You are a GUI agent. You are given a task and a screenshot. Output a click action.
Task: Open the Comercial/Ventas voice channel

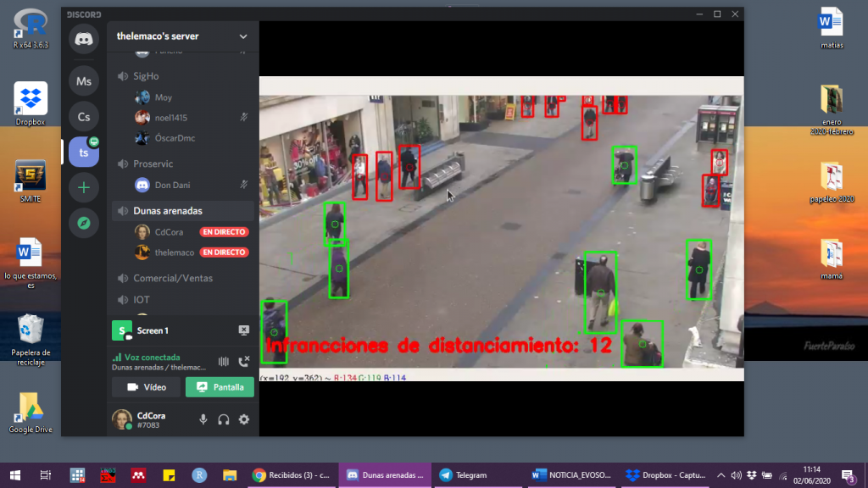[172, 278]
